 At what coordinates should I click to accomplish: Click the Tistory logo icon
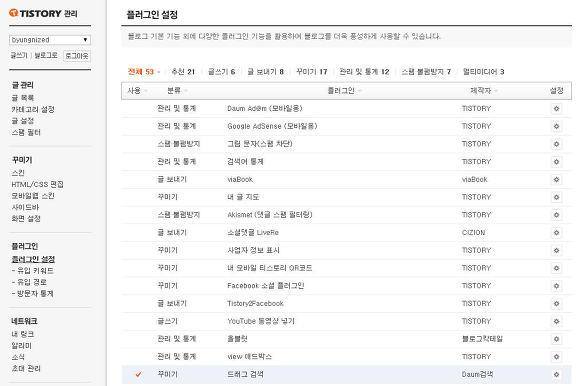tap(14, 13)
